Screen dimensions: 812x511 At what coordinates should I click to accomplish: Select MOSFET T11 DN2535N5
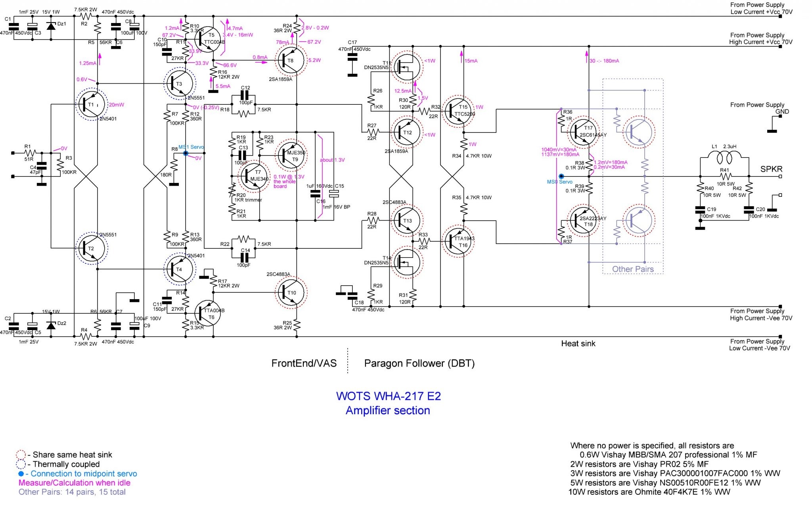[407, 67]
